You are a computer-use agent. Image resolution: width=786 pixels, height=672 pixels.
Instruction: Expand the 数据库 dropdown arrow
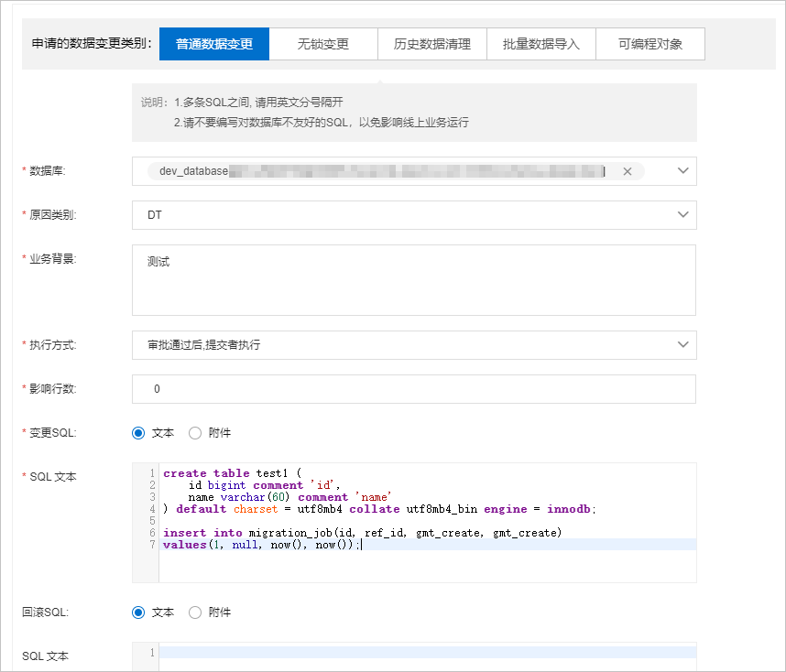(682, 171)
